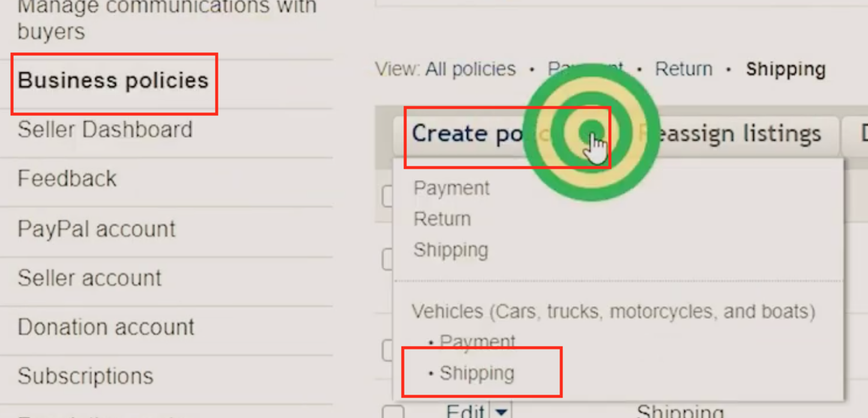Filter policies view by Return
Screen dimensions: 868x418
pos(684,69)
